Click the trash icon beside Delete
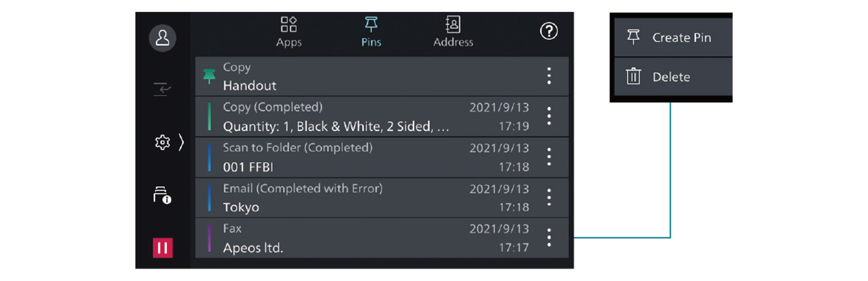 pos(633,76)
